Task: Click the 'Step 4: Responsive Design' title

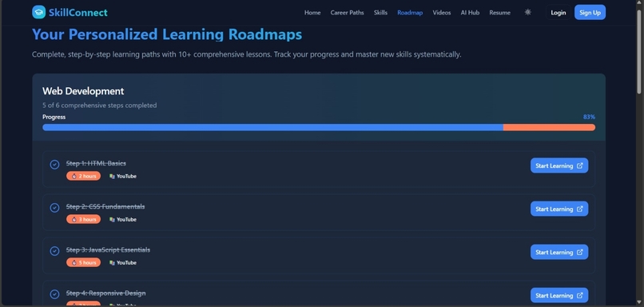Action: point(106,293)
